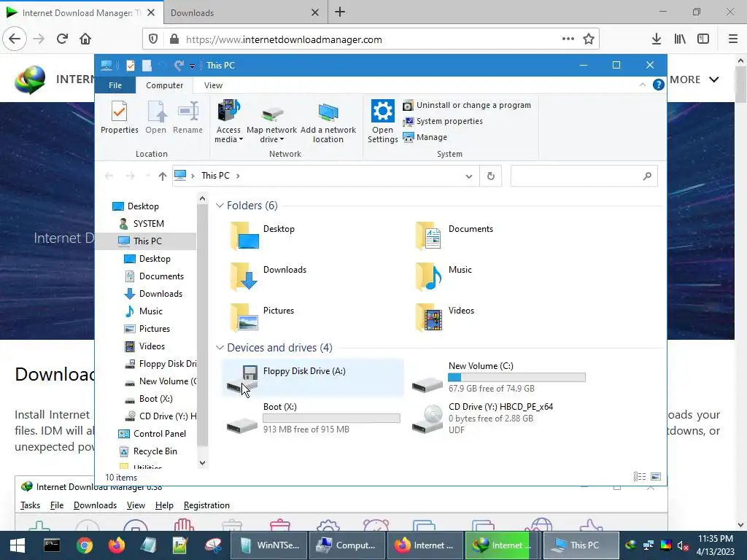Screen dimensions: 747x560
Task: Refresh the This PC folder view
Action: click(x=491, y=176)
